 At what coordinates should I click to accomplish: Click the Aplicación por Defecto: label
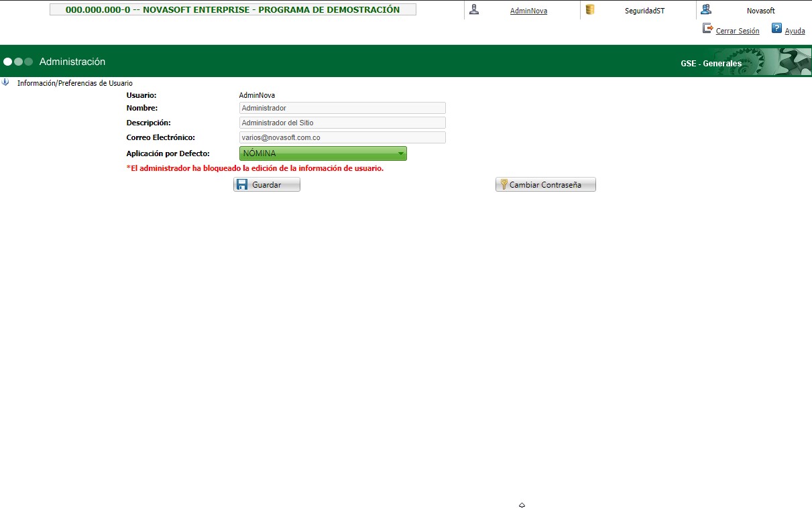pos(168,153)
